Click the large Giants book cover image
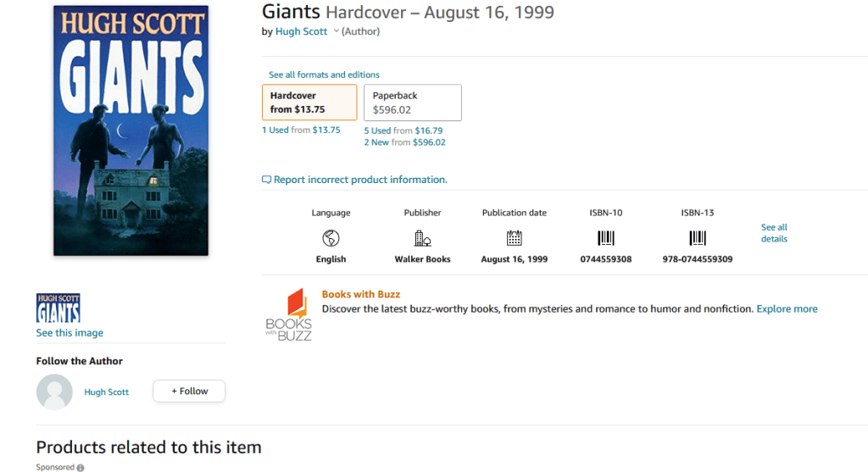The height and width of the screenshot is (472, 868). click(131, 130)
